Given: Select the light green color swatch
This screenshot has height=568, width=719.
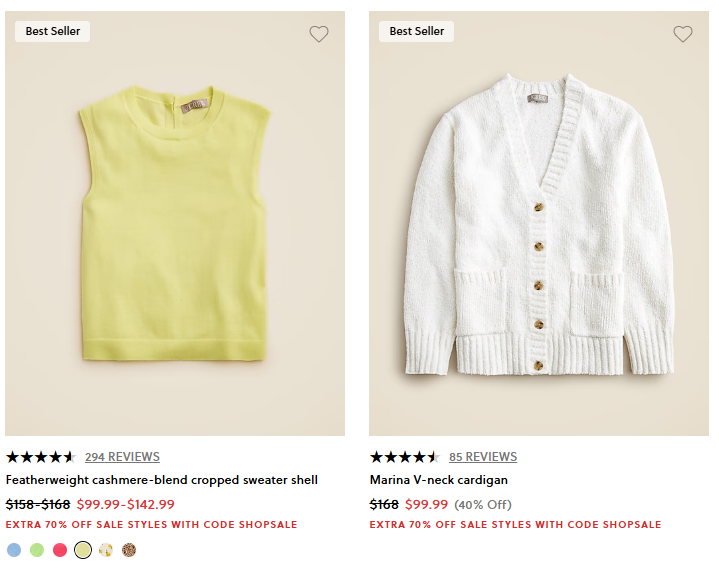Looking at the screenshot, I should 37,549.
